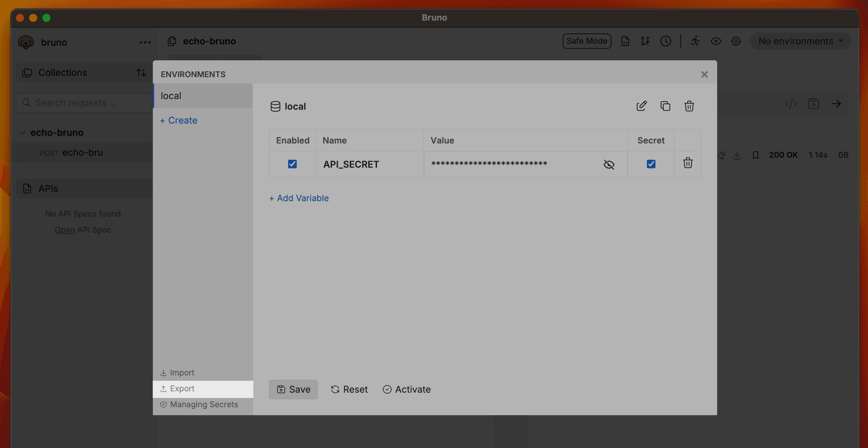The width and height of the screenshot is (868, 448).
Task: Save the environment changes
Action: [293, 389]
